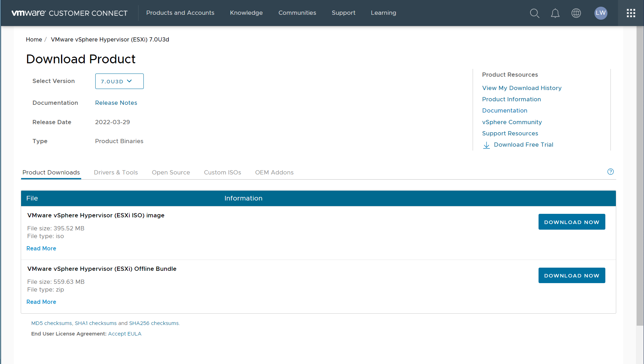The height and width of the screenshot is (364, 644).
Task: Switch to the Custom ISOs tab
Action: tap(223, 172)
